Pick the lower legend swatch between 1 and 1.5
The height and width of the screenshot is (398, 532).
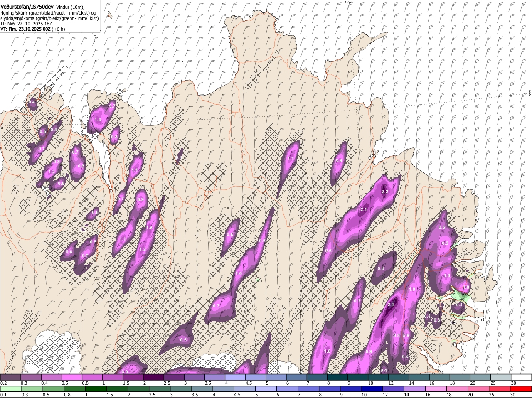tap(95, 389)
